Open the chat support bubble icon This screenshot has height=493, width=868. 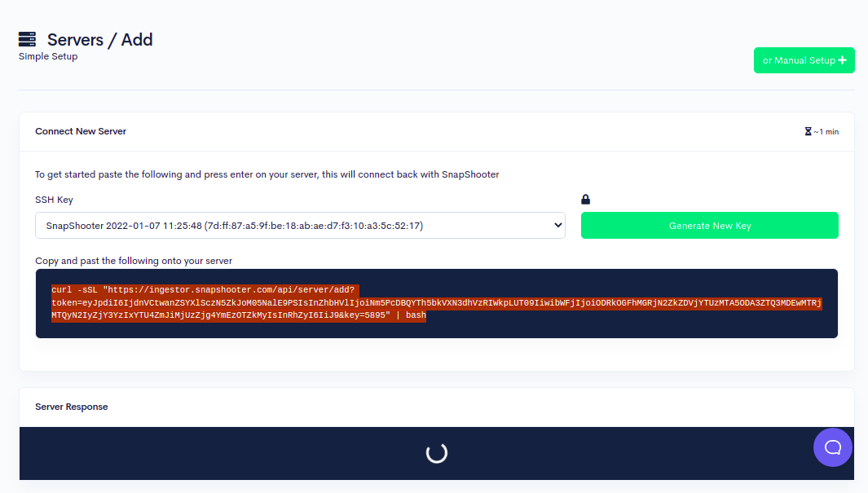[833, 447]
